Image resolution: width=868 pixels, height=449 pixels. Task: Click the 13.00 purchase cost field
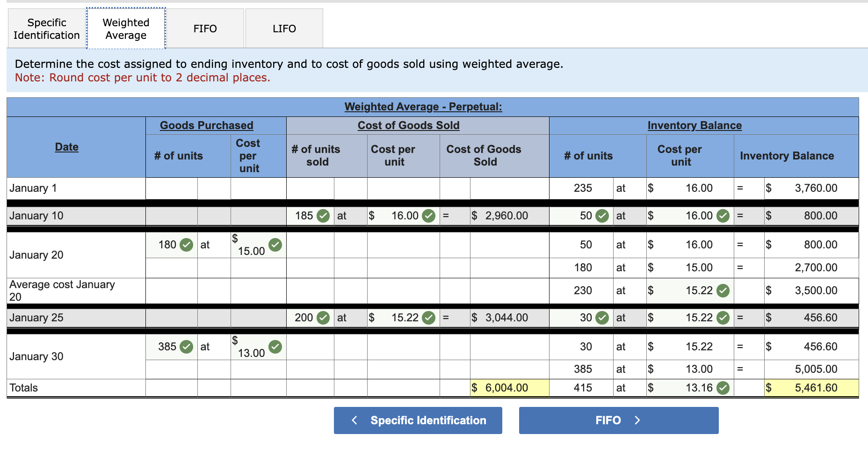click(259, 347)
